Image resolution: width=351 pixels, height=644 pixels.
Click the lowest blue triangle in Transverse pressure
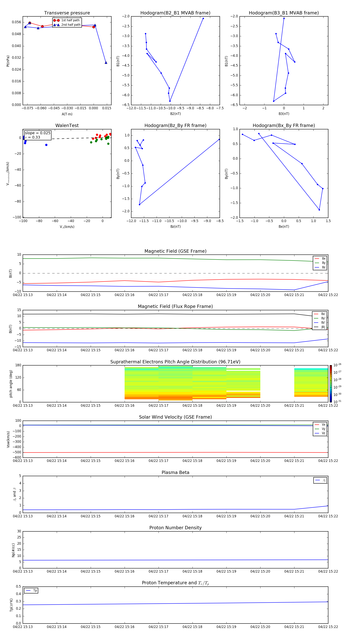(x=106, y=62)
